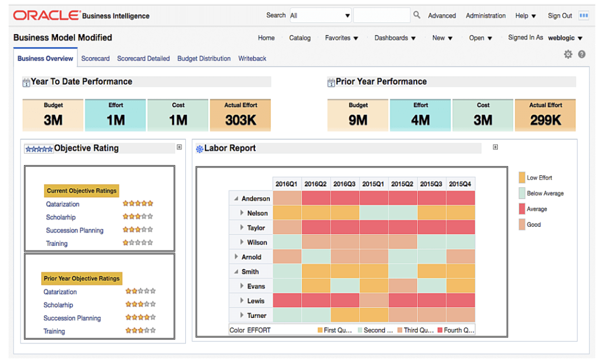Click the current ratings Succession Planning link

[75, 230]
